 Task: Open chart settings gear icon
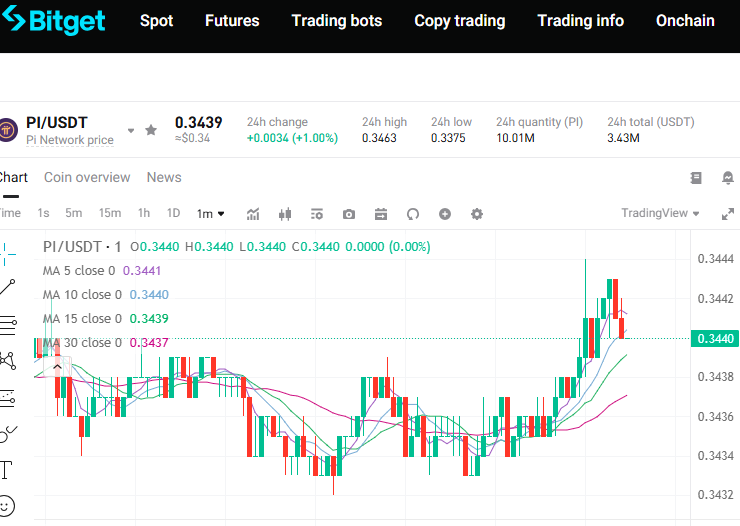(x=477, y=214)
